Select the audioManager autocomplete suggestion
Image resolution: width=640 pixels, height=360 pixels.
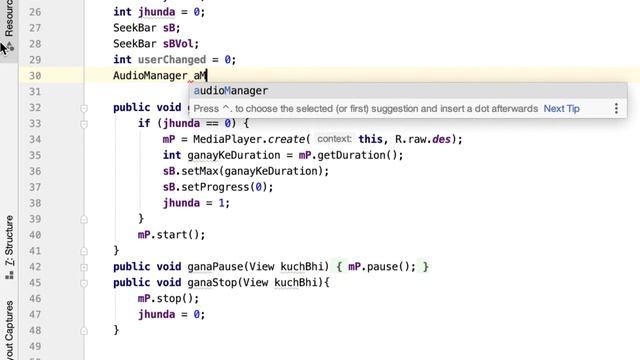click(x=408, y=91)
